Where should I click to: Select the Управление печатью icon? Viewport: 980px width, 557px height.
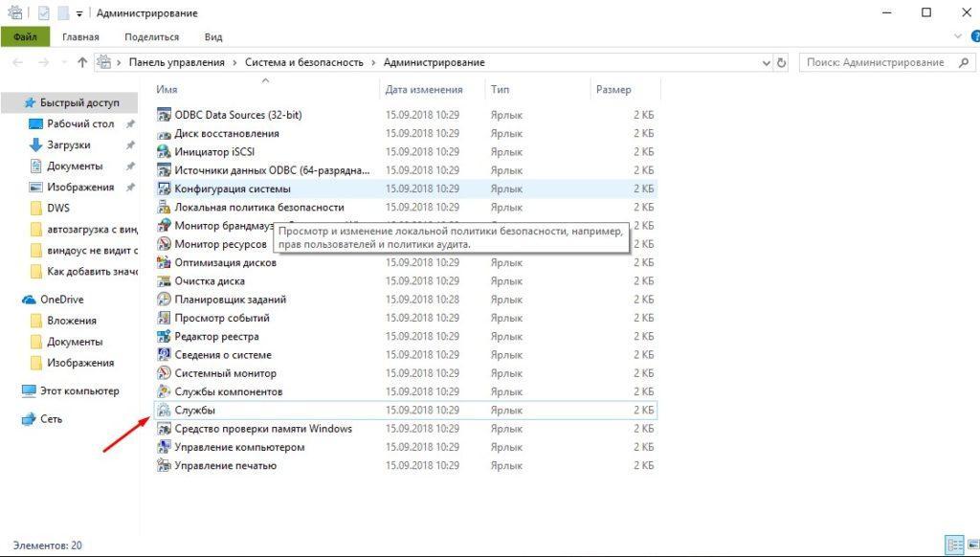(x=164, y=465)
